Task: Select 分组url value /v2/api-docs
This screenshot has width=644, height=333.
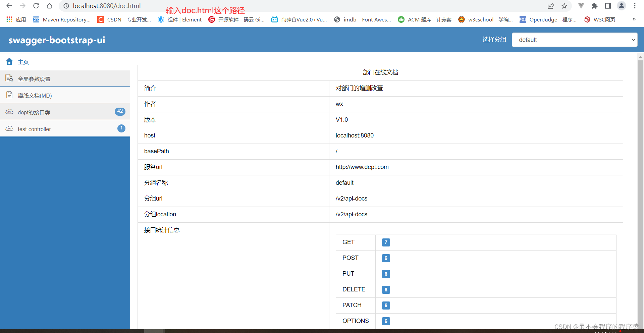Action: pyautogui.click(x=352, y=199)
